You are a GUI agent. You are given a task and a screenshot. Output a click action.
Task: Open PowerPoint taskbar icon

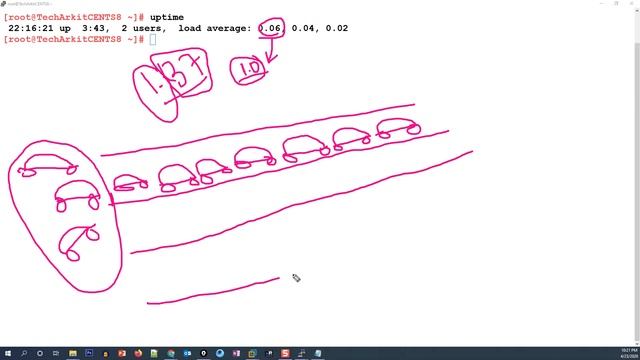pos(122,353)
